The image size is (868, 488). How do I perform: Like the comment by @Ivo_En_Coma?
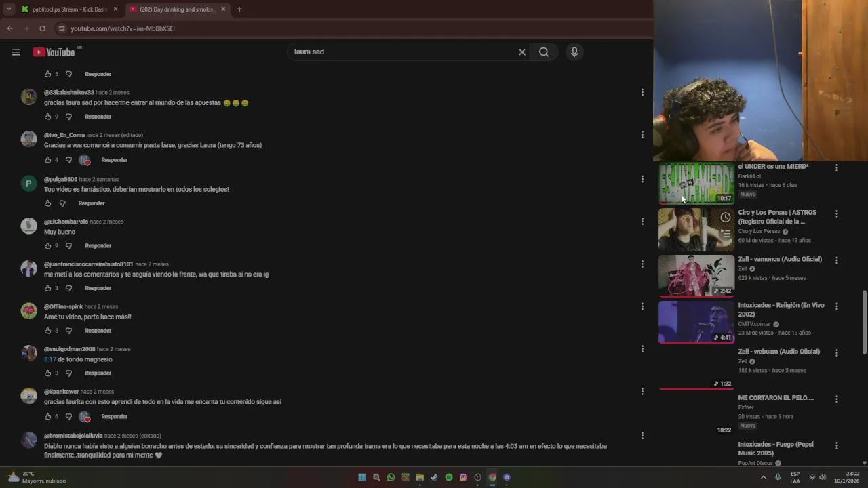pos(47,160)
